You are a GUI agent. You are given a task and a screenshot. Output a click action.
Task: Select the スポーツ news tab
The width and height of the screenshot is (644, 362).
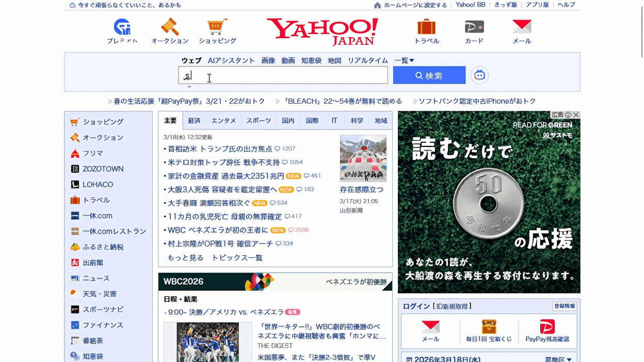259,121
